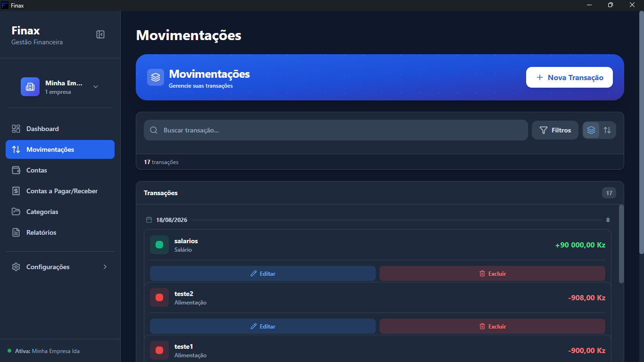Click the Categorias folder icon
This screenshot has height=362, width=644.
click(16, 212)
